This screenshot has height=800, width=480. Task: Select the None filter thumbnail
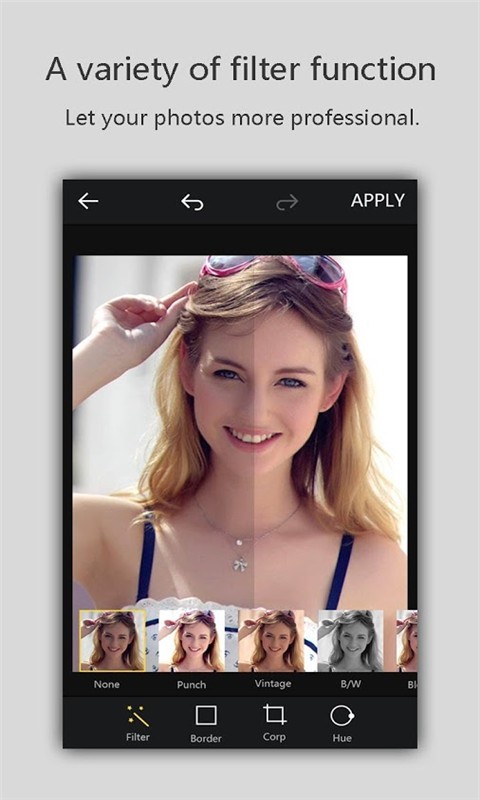click(112, 640)
